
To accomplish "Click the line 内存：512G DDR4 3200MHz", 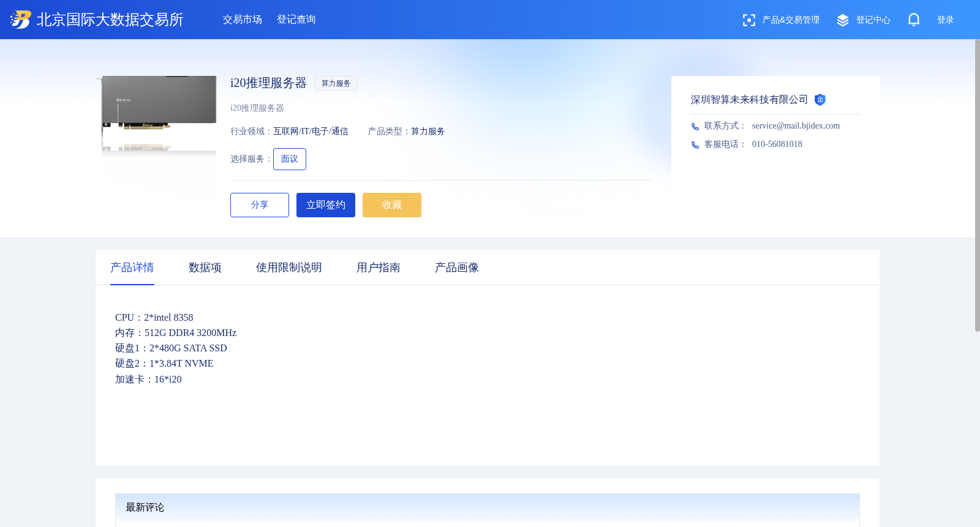I will (x=176, y=333).
